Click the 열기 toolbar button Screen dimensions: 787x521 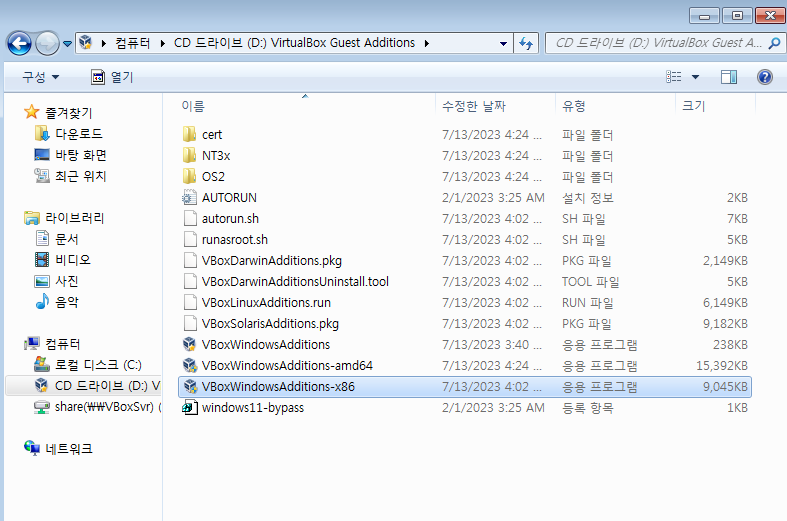point(112,77)
